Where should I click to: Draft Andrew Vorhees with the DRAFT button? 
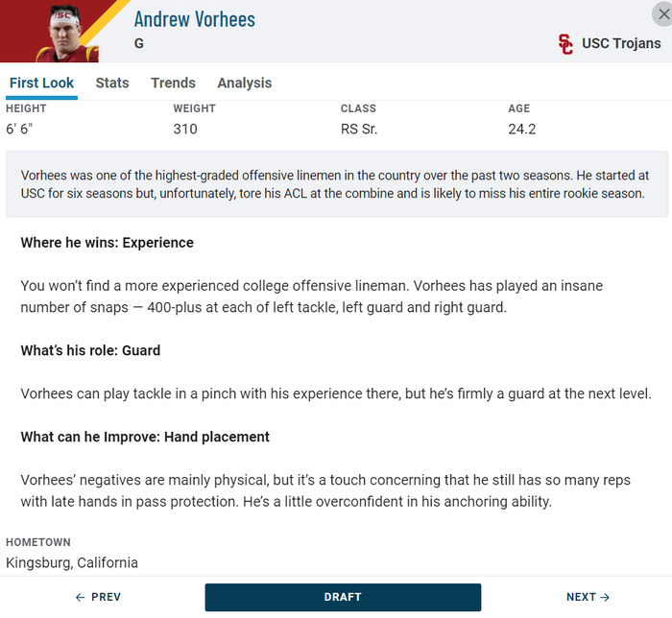pyautogui.click(x=343, y=597)
